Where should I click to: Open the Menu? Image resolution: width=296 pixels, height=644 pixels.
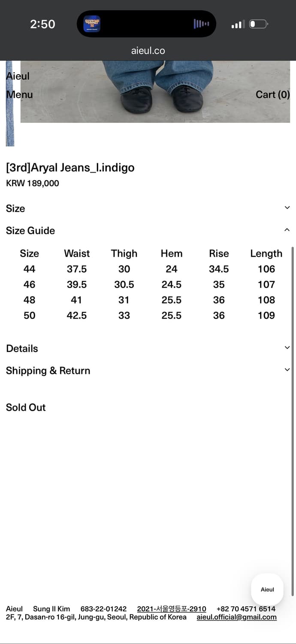tap(19, 94)
